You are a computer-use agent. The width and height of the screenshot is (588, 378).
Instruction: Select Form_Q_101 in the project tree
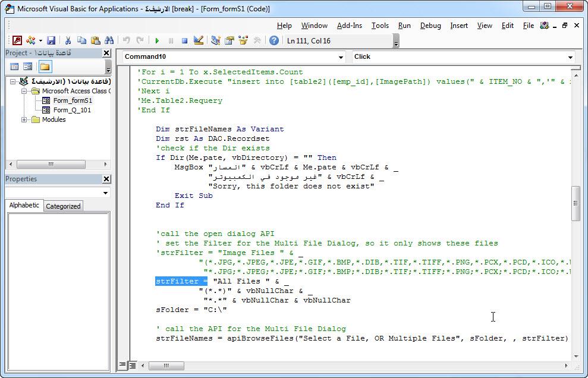click(72, 110)
